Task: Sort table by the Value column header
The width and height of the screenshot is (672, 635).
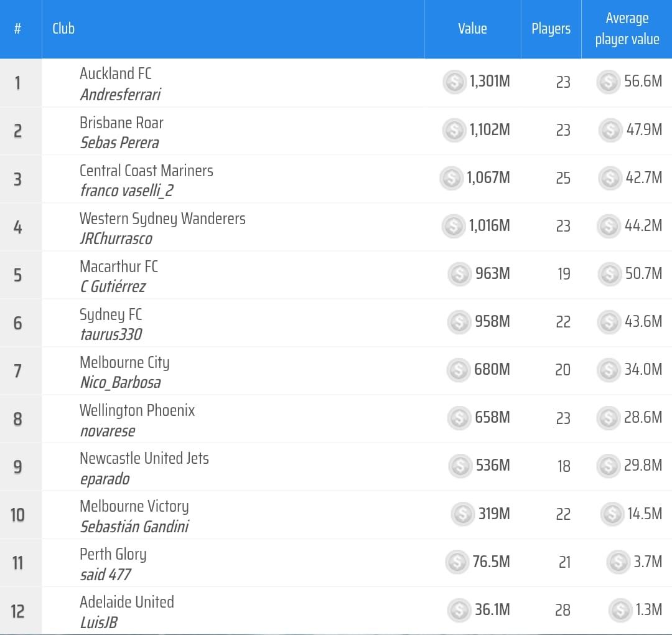Action: pos(472,29)
